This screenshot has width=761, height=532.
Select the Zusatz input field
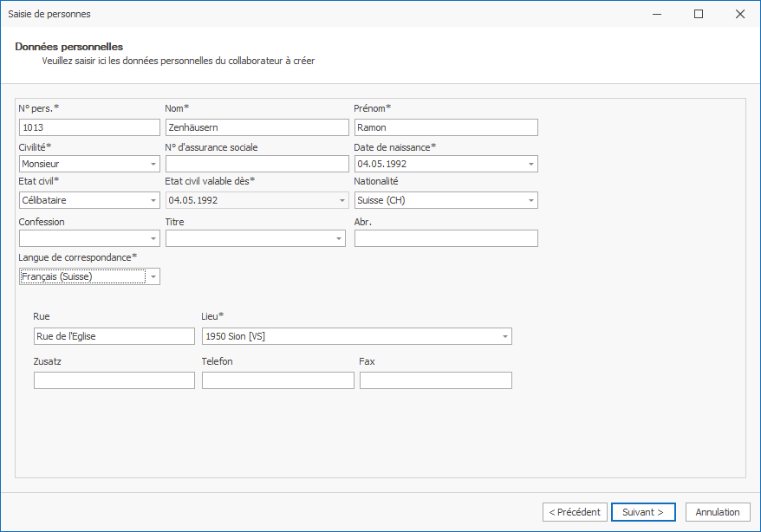(114, 380)
